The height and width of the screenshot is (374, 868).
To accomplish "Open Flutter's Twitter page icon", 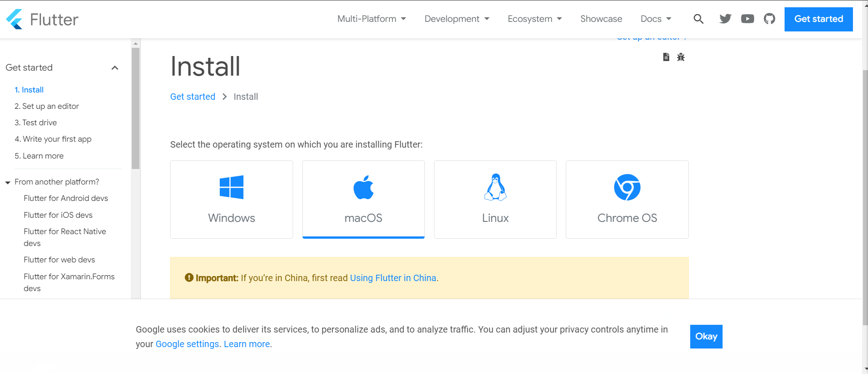I will 725,19.
